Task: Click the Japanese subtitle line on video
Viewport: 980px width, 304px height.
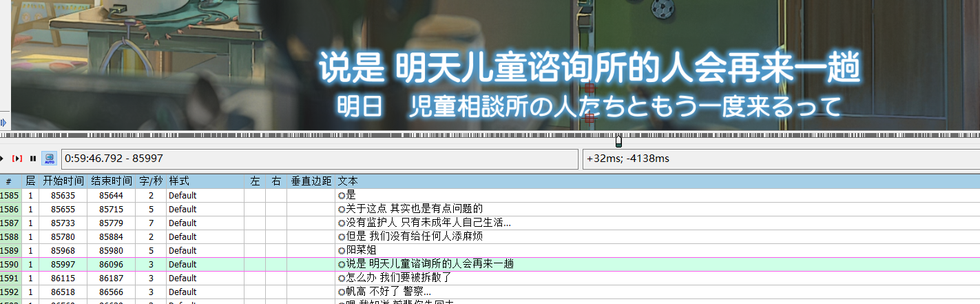Action: click(590, 106)
